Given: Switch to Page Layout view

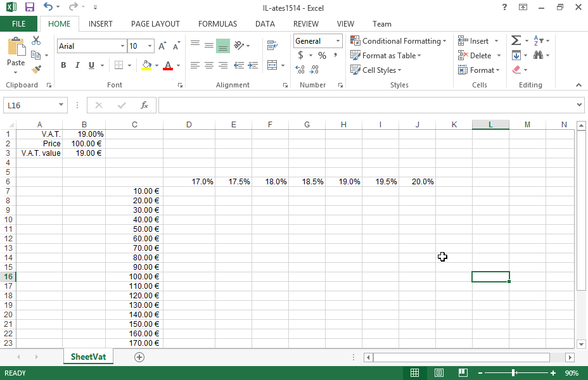Looking at the screenshot, I should click(439, 373).
